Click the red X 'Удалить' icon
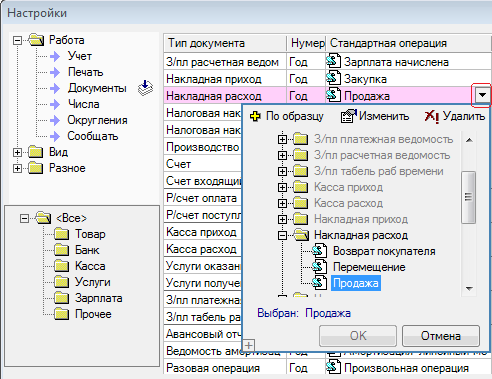 click(x=432, y=116)
